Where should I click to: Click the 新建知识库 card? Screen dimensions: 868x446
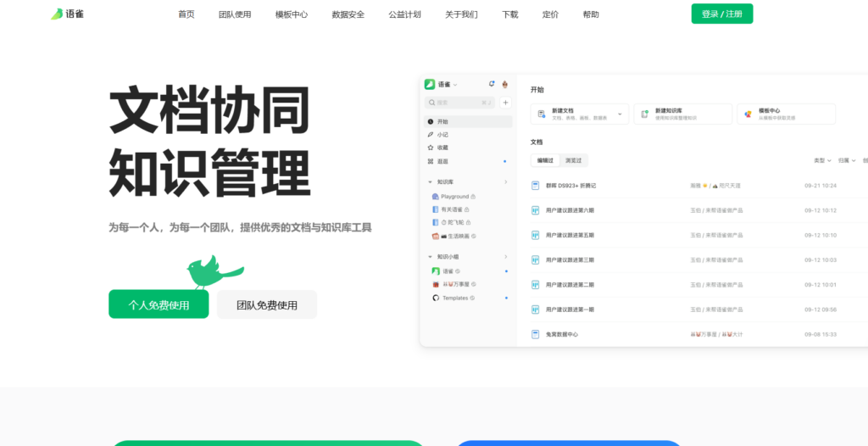click(x=682, y=114)
